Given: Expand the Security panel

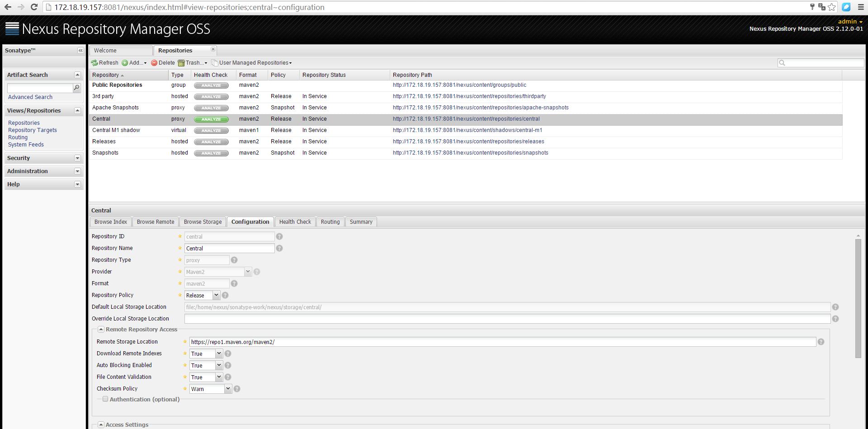Looking at the screenshot, I should click(77, 158).
